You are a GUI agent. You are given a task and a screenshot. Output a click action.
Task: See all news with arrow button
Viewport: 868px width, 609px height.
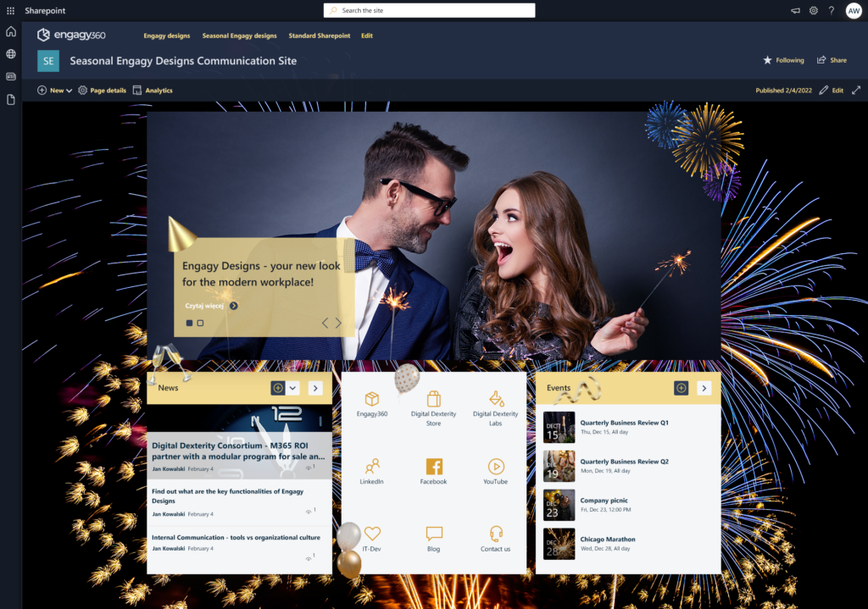point(315,388)
